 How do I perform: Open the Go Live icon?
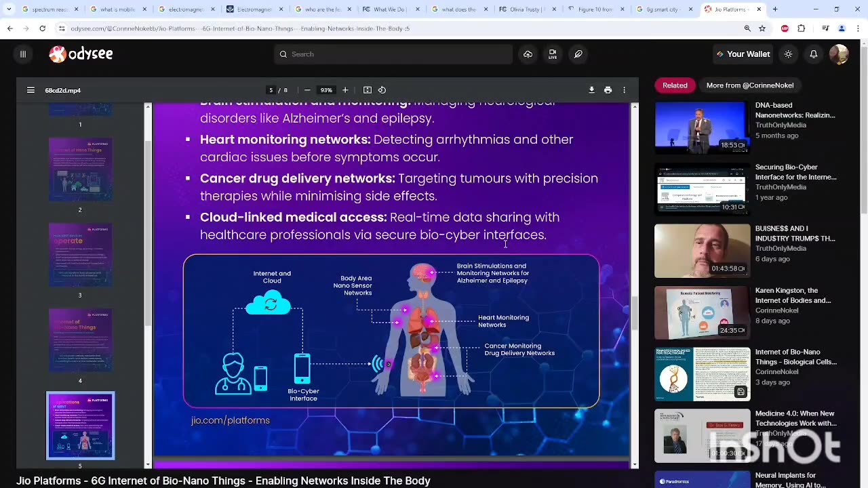[x=553, y=54]
